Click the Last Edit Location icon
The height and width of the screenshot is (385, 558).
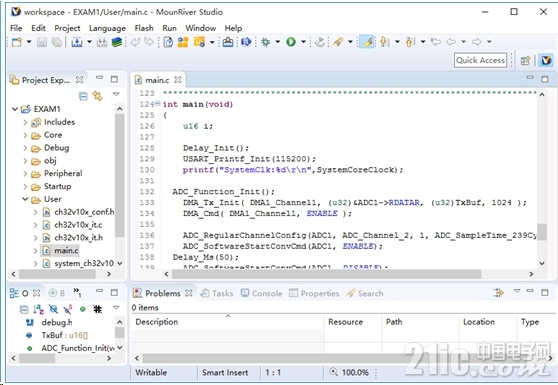point(436,42)
